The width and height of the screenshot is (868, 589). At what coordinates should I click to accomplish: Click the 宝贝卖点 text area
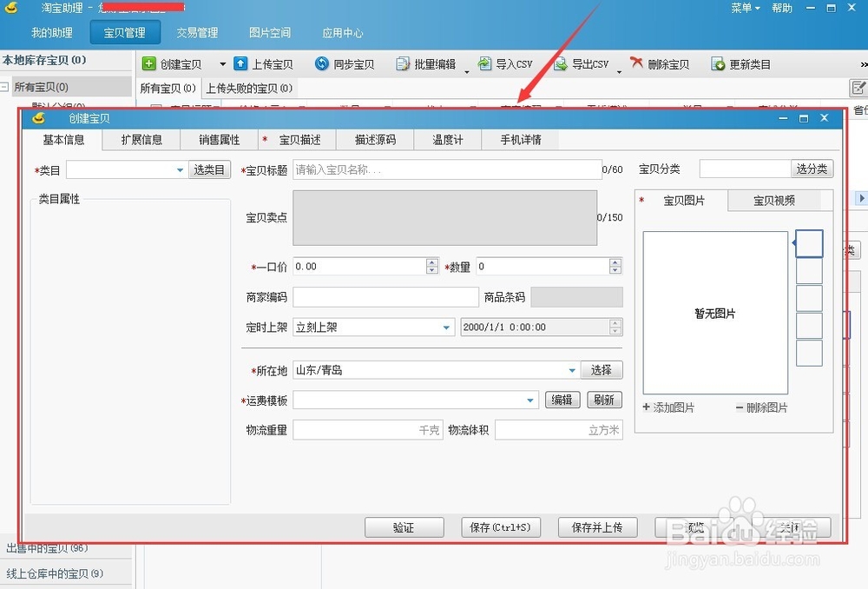coord(444,218)
